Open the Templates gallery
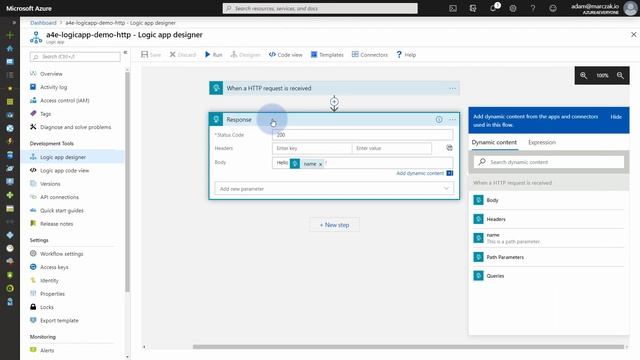Screen dimensions: 640x360 [x=327, y=54]
